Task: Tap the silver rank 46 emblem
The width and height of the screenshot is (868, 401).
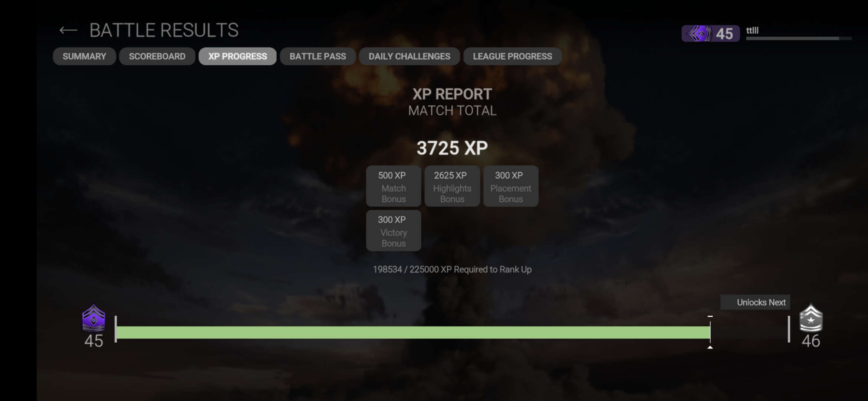Action: pyautogui.click(x=811, y=318)
